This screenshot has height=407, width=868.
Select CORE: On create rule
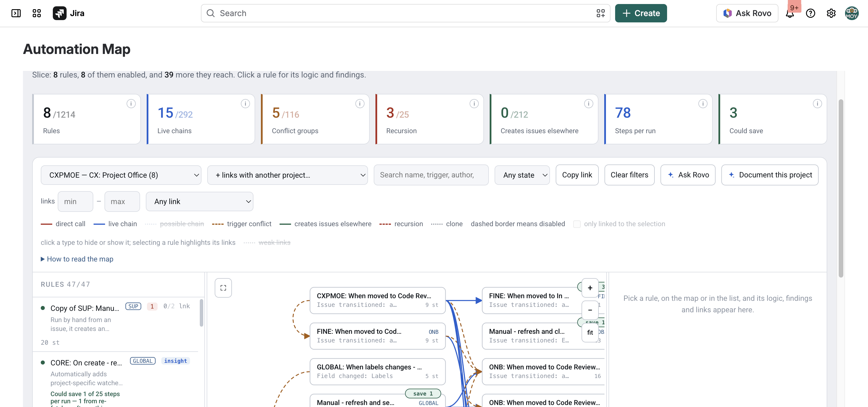click(x=116, y=379)
